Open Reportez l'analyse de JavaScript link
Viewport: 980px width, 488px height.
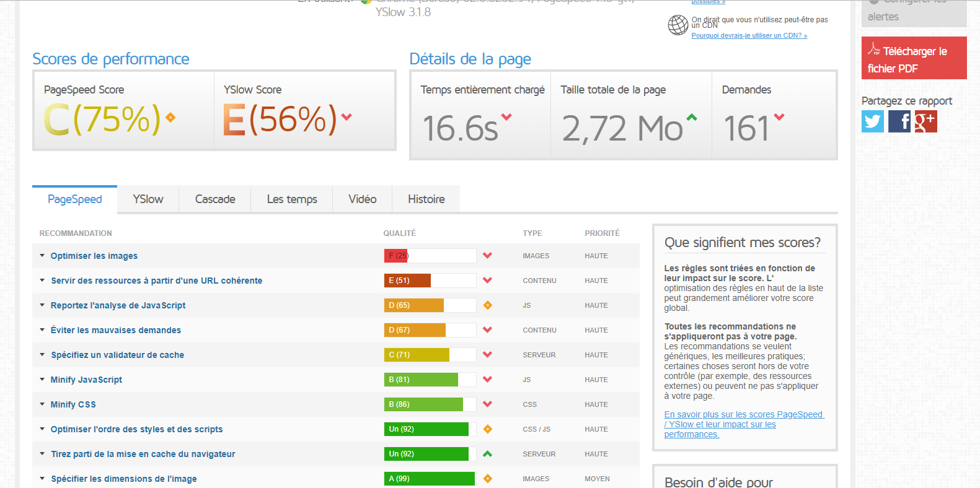[118, 305]
